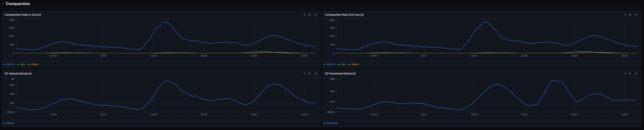Click the S3 Download (bytes/s) panel title
Viewport: 644px width, 130px height.
click(x=340, y=73)
